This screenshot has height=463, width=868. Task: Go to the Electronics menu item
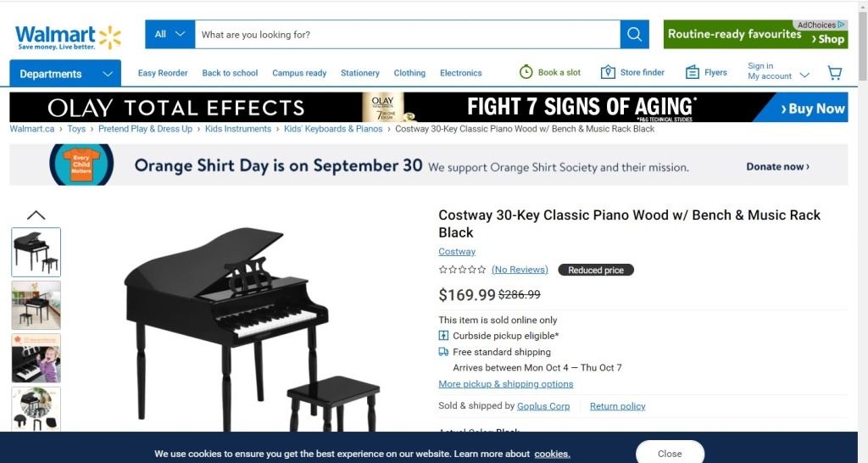click(x=460, y=73)
